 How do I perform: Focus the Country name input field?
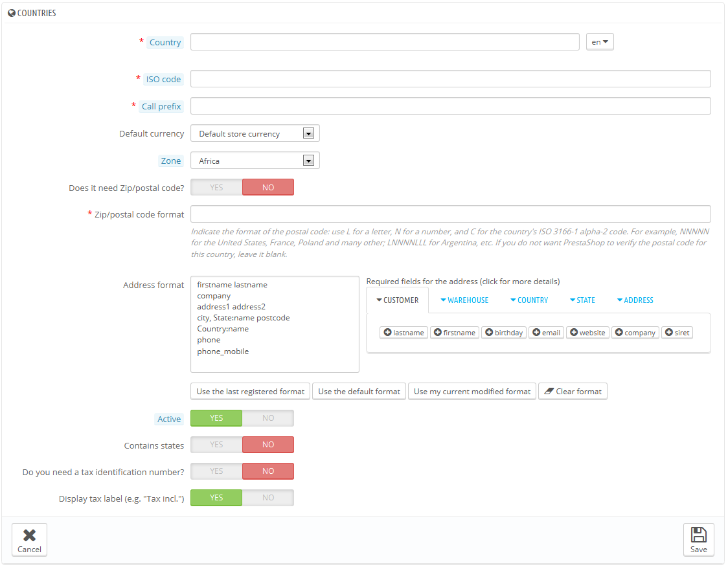385,42
